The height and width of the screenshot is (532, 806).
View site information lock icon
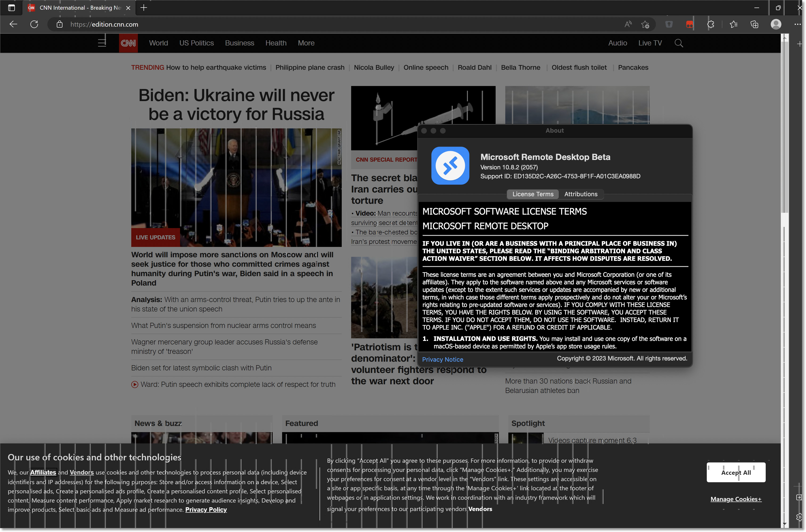tap(59, 24)
